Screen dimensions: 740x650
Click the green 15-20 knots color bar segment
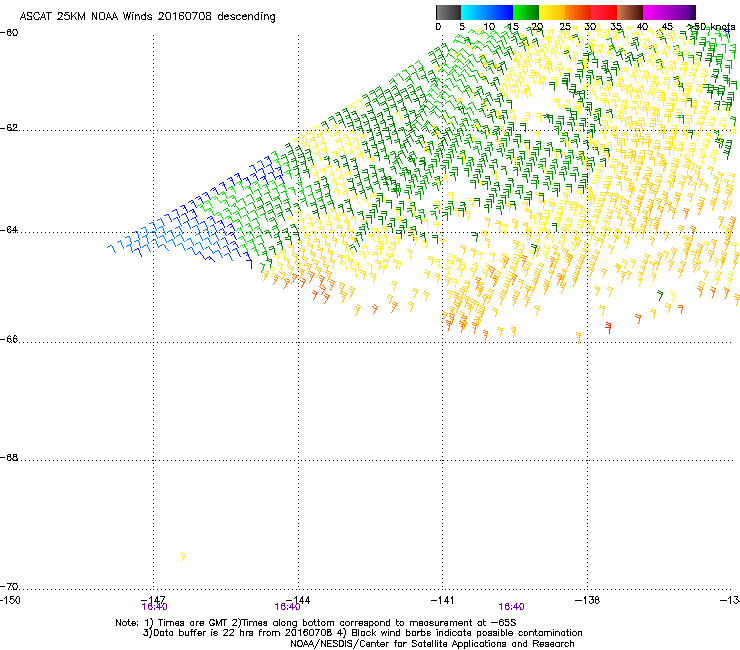pos(526,12)
